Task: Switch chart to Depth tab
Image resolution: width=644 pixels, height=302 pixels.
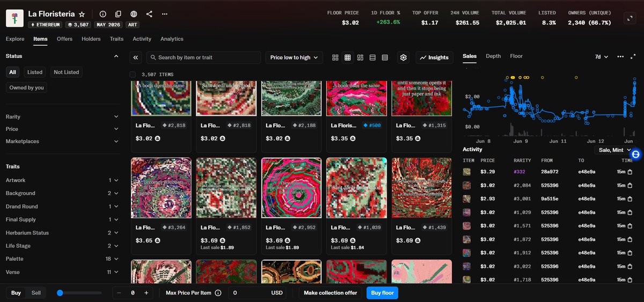Action: (493, 56)
